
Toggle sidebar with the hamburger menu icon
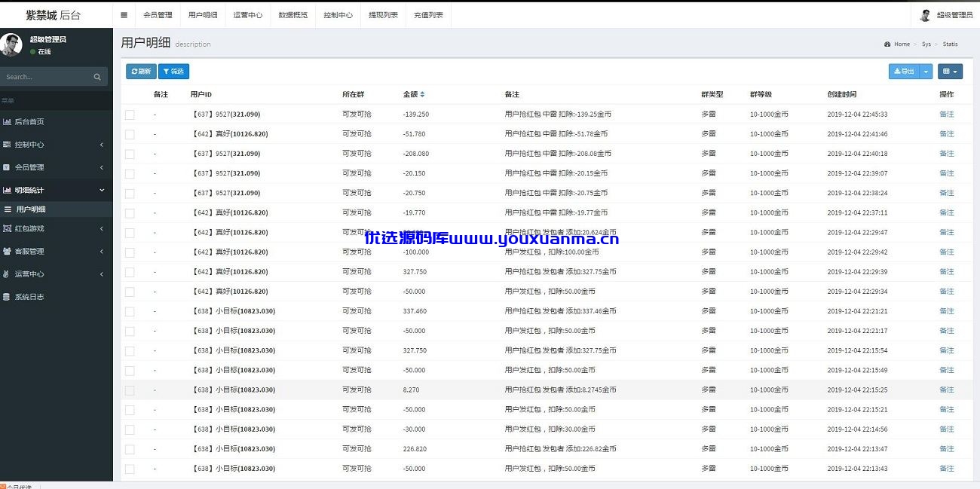(124, 15)
